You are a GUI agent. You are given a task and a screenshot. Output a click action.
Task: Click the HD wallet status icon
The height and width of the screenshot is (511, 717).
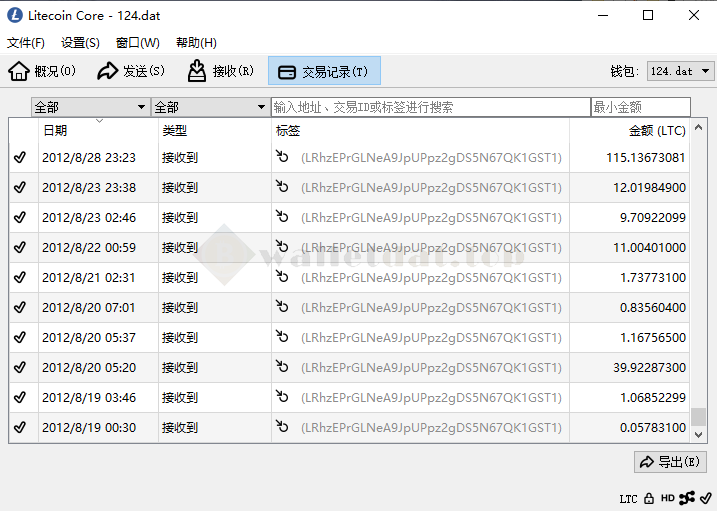pyautogui.click(x=667, y=498)
